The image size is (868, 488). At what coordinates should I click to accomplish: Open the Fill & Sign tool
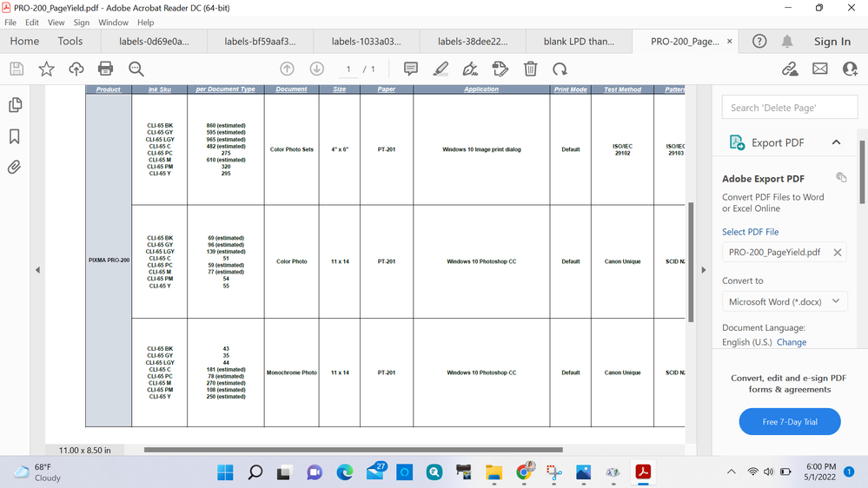[x=470, y=69]
